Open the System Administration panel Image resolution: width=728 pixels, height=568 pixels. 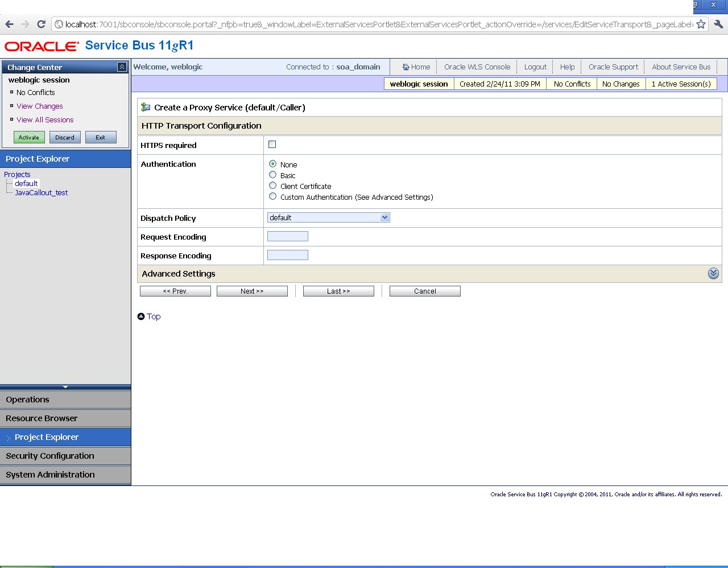coord(65,475)
